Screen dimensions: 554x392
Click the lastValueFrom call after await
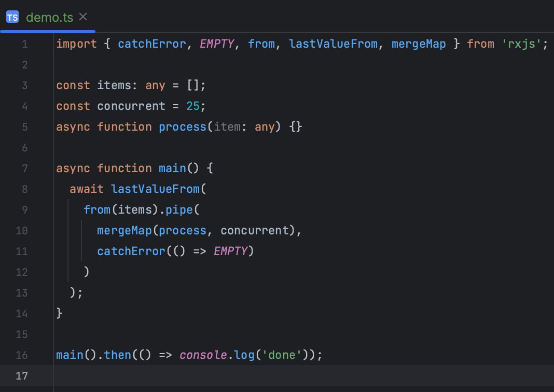[155, 189]
